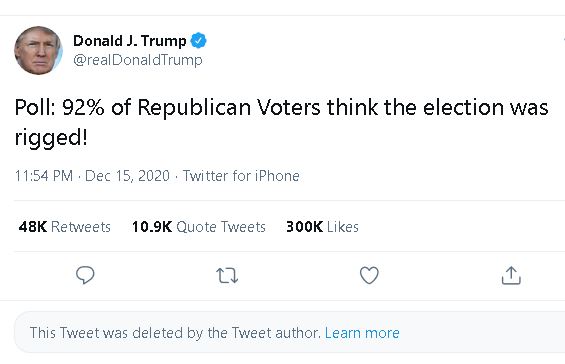Click the 11:54 PM timestamp

pos(44,176)
